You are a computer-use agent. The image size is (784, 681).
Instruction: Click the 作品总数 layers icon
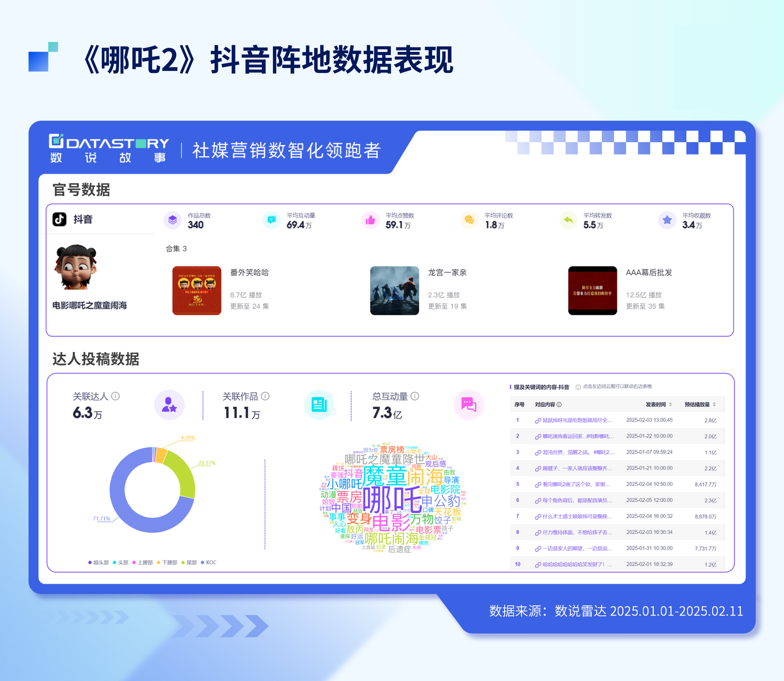click(173, 220)
